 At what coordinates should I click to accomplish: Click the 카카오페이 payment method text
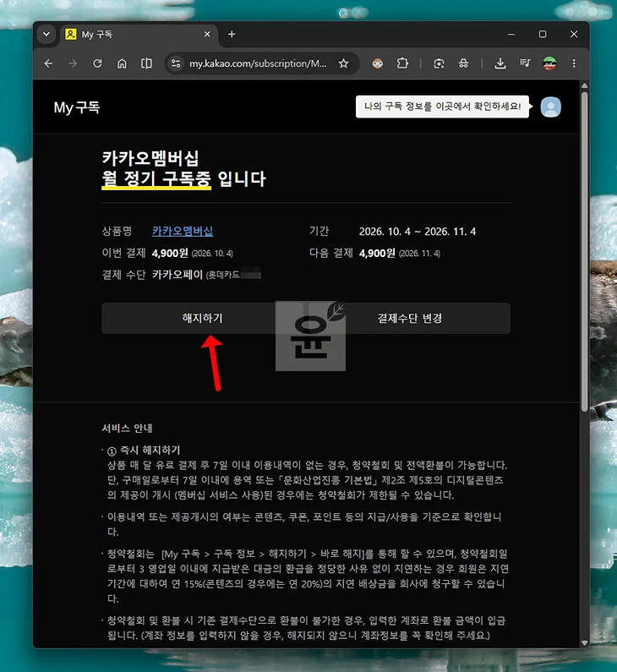pos(177,275)
